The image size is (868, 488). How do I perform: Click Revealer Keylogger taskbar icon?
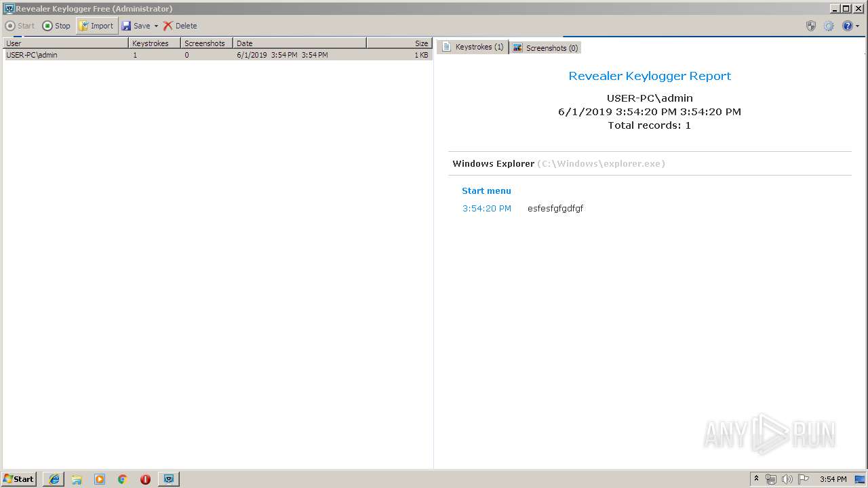[x=168, y=479]
